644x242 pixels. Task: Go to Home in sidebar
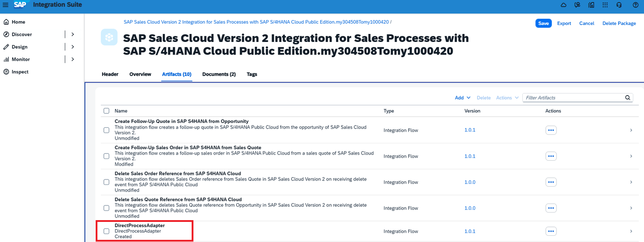click(18, 22)
